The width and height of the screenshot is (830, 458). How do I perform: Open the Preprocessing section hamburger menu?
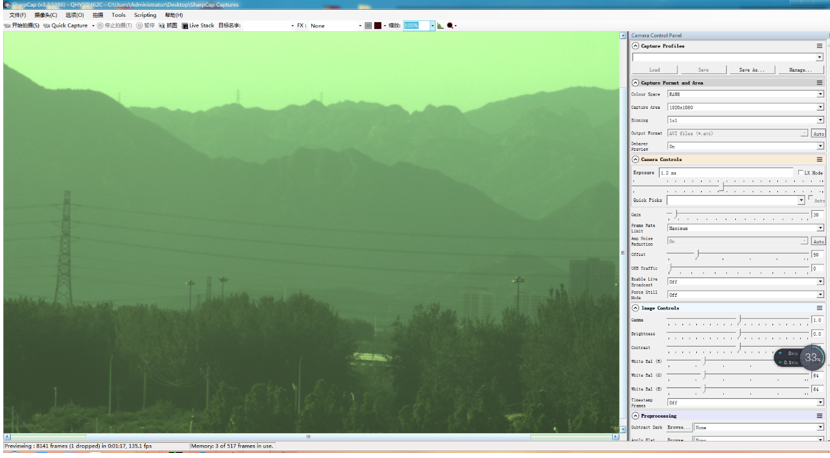[x=819, y=416]
